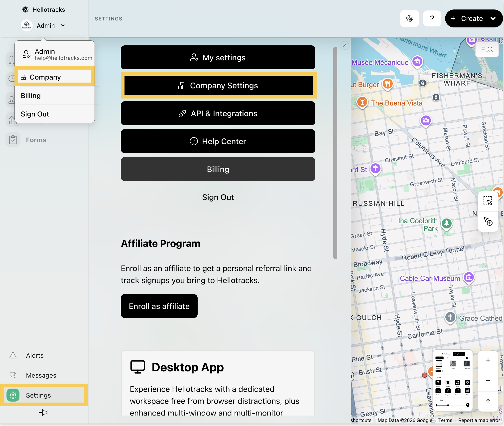Click the add-point cursor map tool
This screenshot has width=504, height=426.
pyautogui.click(x=488, y=221)
